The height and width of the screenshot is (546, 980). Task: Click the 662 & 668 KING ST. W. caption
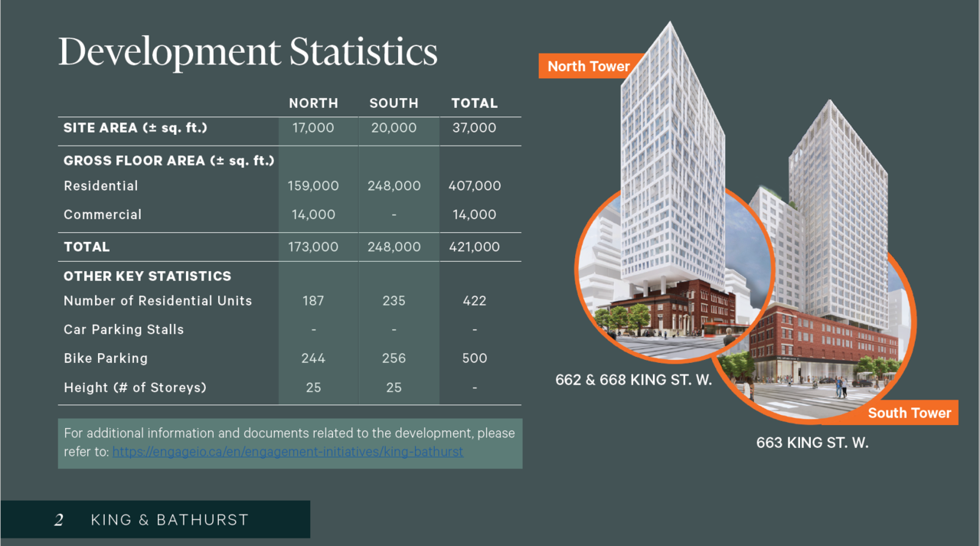click(x=633, y=379)
